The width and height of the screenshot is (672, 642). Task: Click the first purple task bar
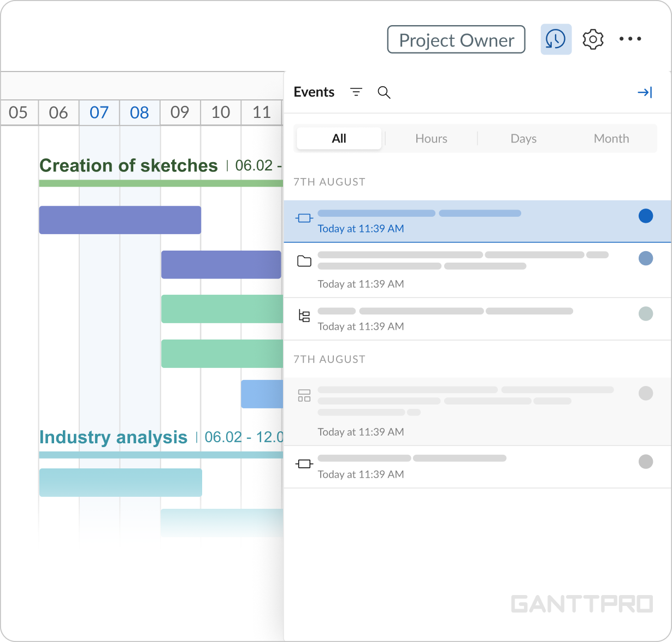click(120, 220)
